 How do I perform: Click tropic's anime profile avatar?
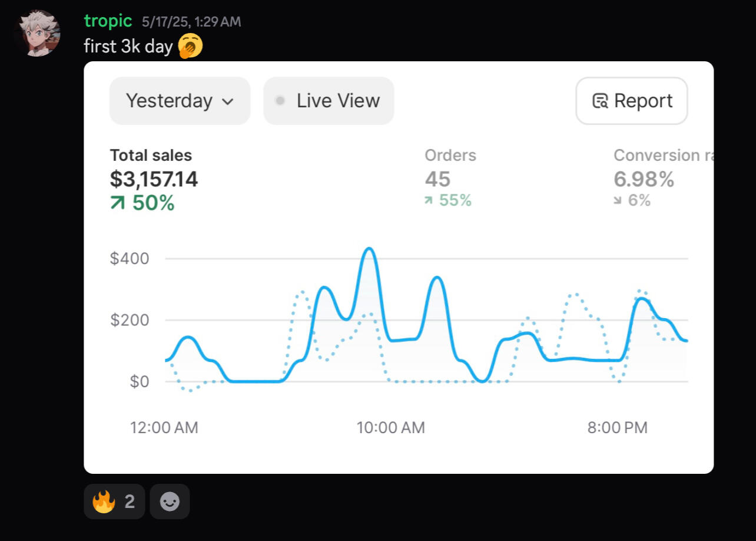[x=38, y=33]
